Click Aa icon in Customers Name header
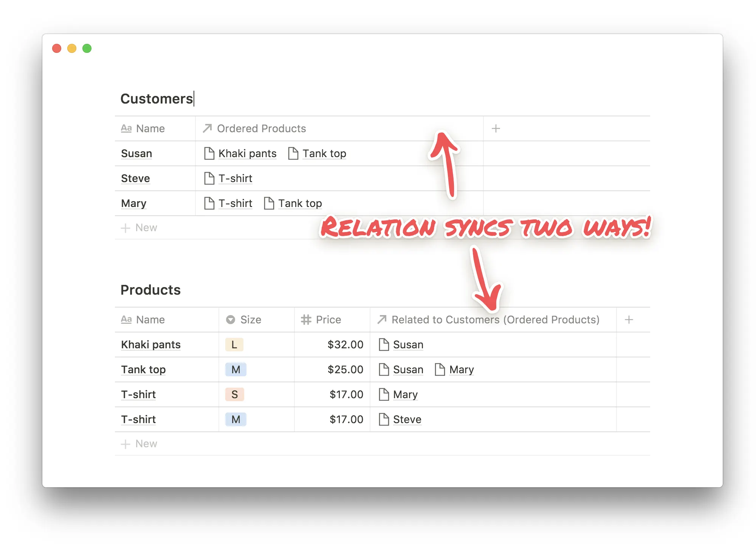Image resolution: width=756 pixels, height=544 pixels. [x=126, y=129]
